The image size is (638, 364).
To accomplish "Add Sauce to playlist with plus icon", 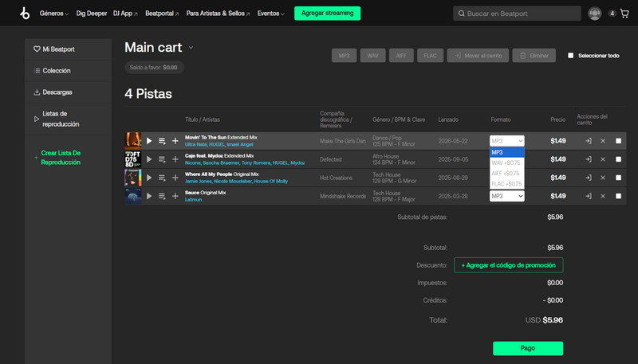I will tap(175, 196).
